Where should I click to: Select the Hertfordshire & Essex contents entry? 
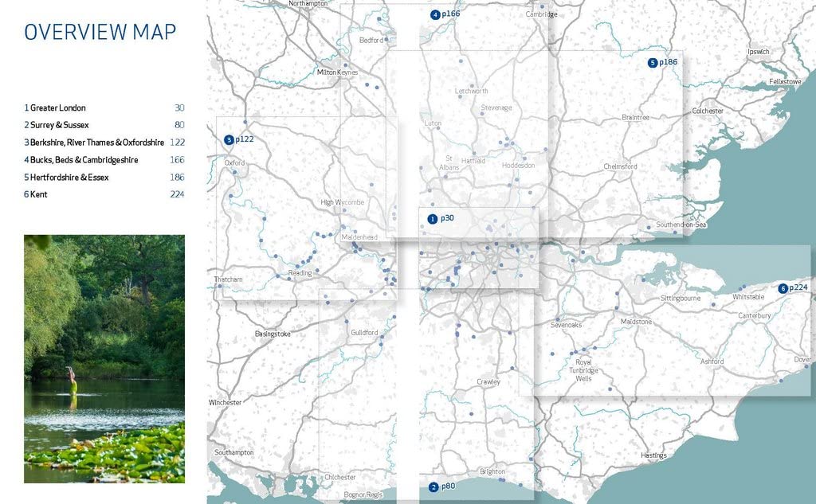pyautogui.click(x=69, y=178)
